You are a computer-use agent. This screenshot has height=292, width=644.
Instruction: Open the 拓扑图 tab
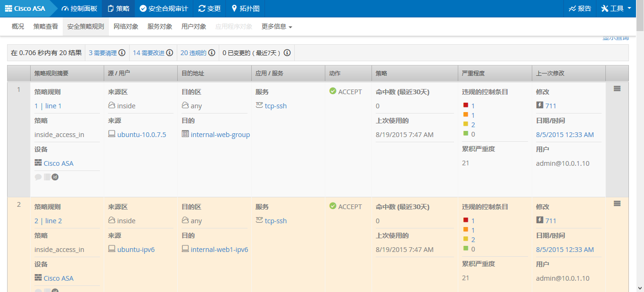pyautogui.click(x=245, y=8)
